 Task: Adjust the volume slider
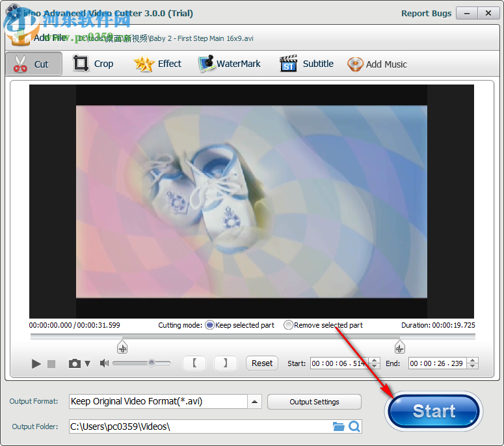142,363
